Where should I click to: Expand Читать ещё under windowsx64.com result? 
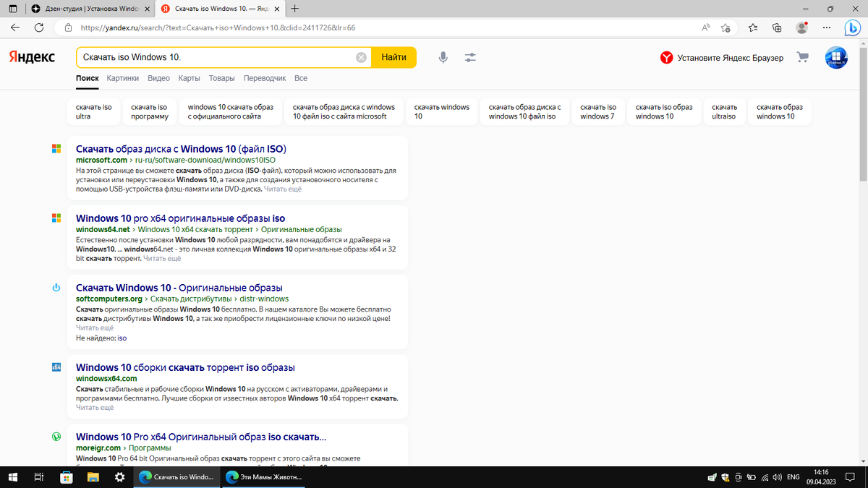(x=95, y=407)
